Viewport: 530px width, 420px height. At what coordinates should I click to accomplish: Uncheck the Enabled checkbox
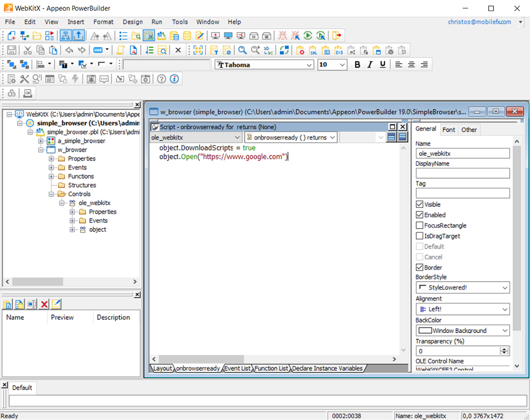[419, 215]
